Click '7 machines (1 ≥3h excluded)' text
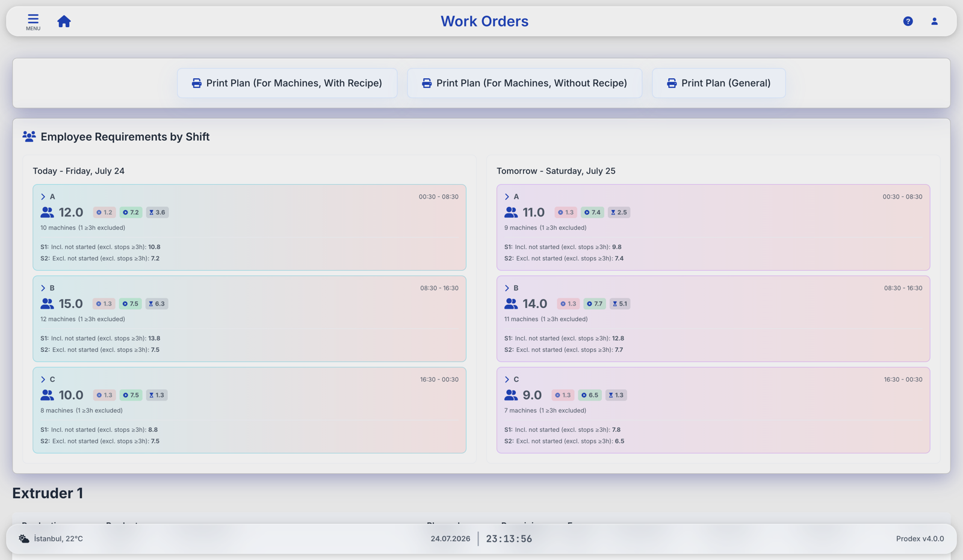The image size is (963, 560). [545, 411]
